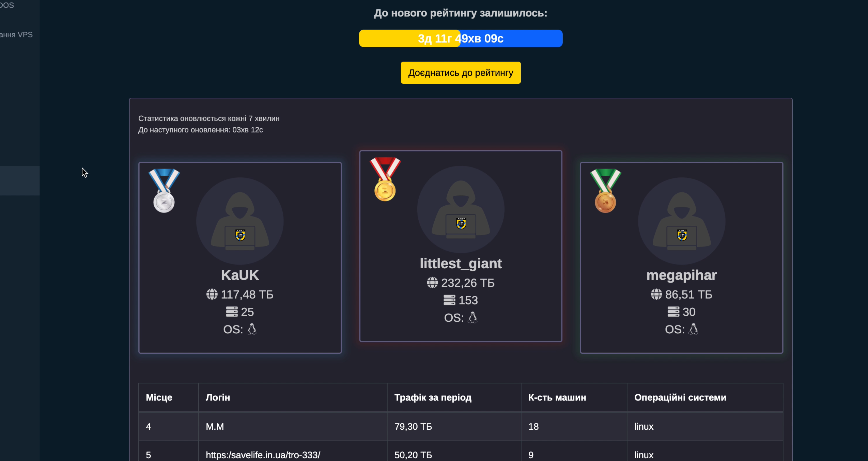This screenshot has height=461, width=868.
Task: Click the M.M row in rating table
Action: point(215,426)
